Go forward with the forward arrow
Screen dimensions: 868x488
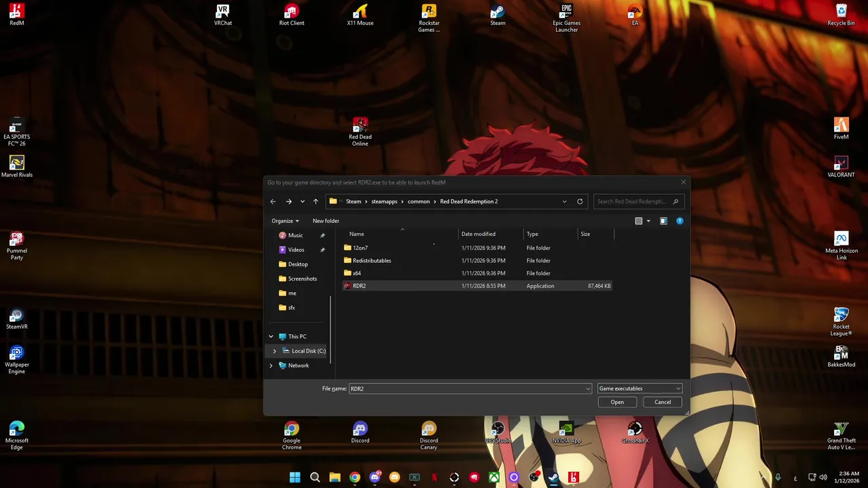click(x=288, y=201)
